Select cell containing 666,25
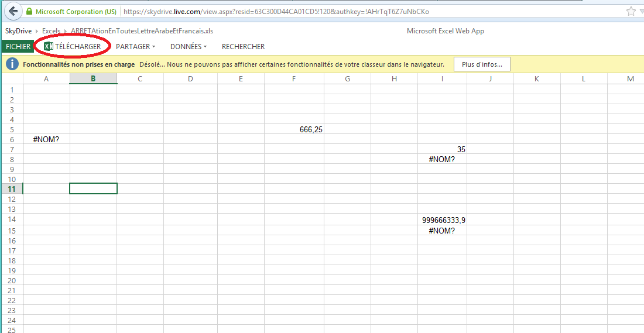The image size is (644, 333). coord(294,129)
